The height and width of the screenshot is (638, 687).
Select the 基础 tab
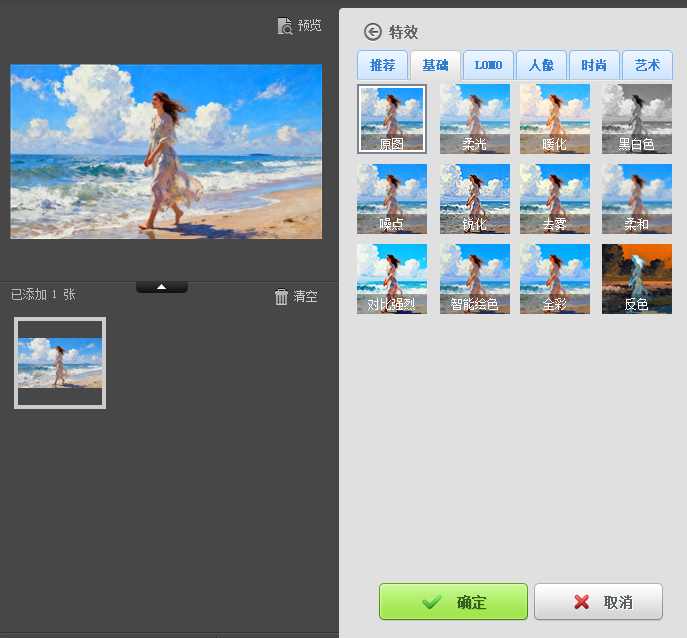[435, 65]
